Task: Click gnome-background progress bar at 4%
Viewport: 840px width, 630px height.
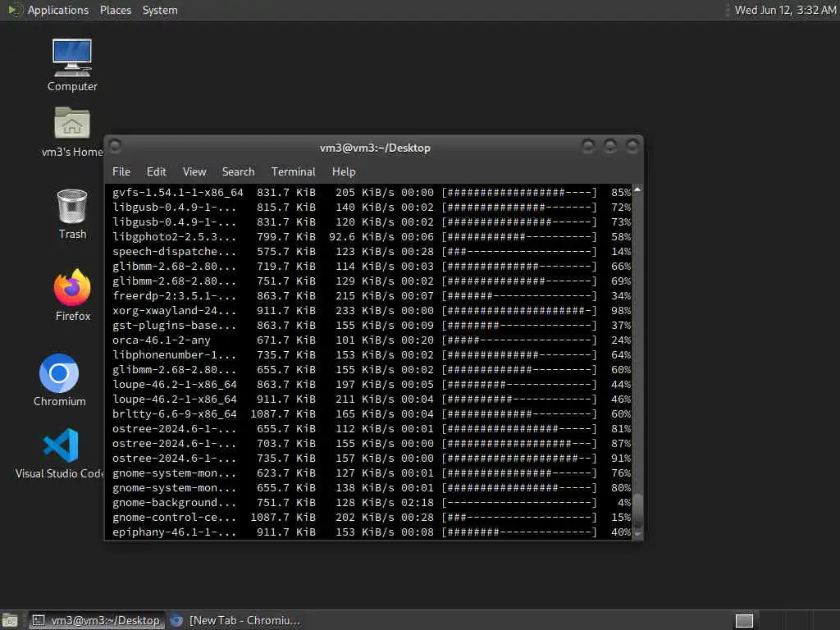Action: point(519,503)
